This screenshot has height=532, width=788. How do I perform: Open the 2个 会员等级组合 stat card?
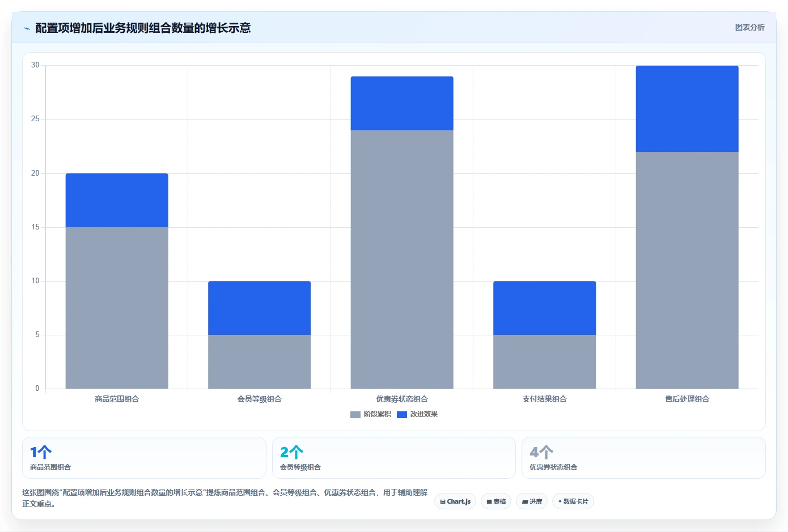[x=394, y=458]
